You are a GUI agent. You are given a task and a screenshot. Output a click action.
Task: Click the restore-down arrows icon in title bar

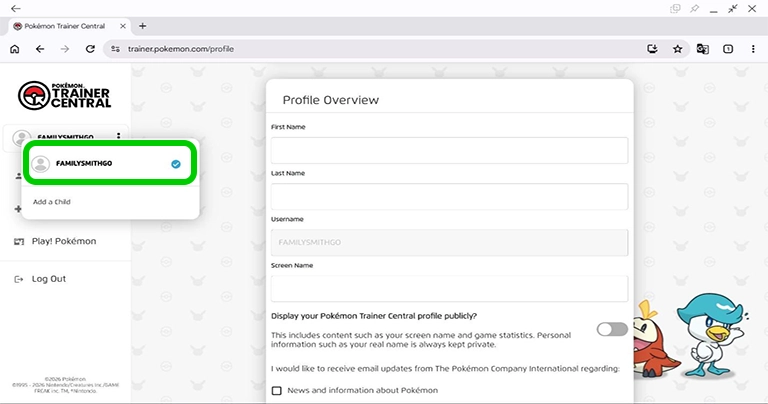point(733,8)
